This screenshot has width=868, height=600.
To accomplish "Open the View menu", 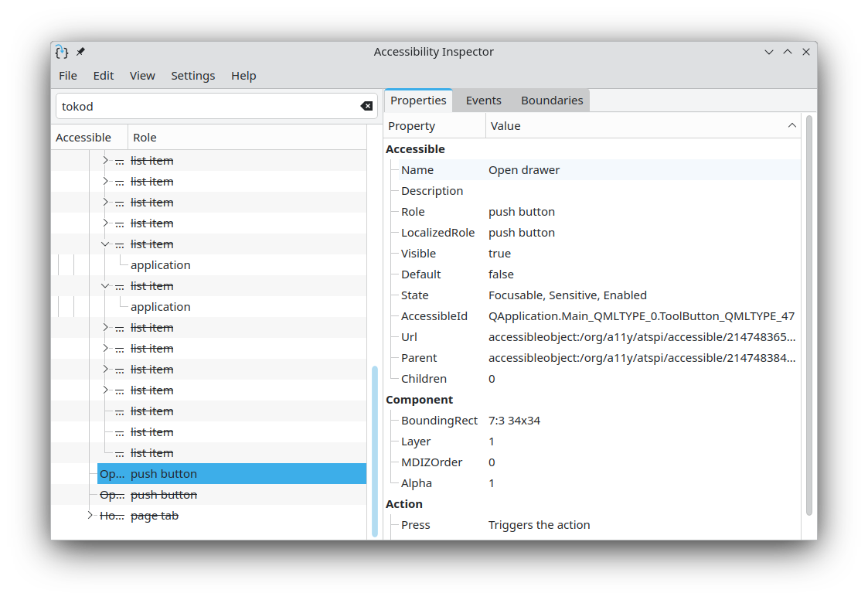I will tap(142, 76).
